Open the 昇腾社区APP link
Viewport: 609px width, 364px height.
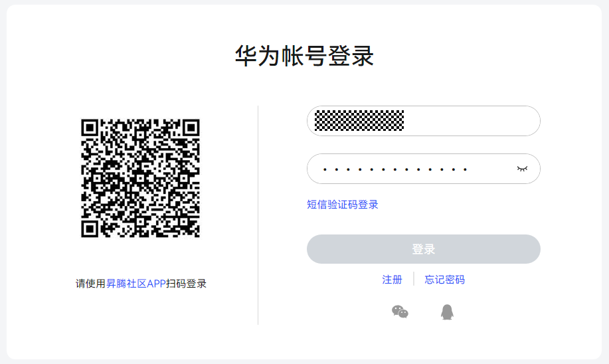point(136,284)
